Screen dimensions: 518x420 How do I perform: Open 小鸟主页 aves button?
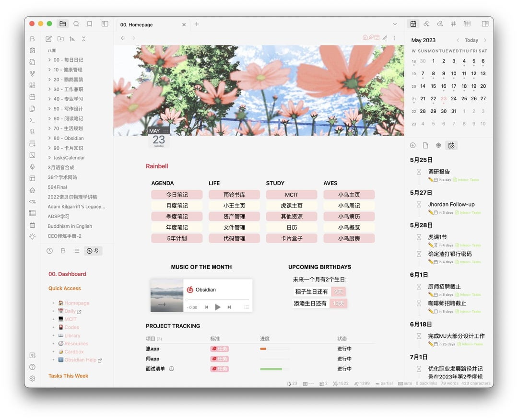[349, 195]
